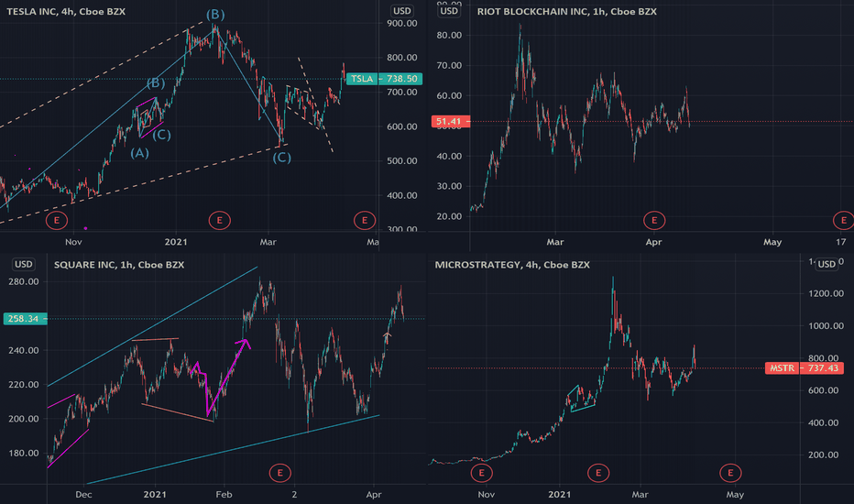Click 80.00 on Riot Blockchain price axis
Image resolution: width=854 pixels, height=504 pixels.
click(x=449, y=36)
